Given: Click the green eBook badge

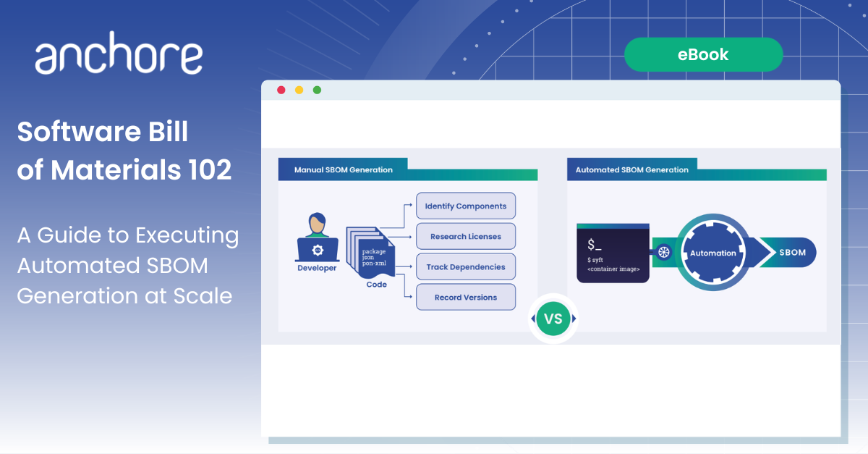Looking at the screenshot, I should pyautogui.click(x=703, y=54).
